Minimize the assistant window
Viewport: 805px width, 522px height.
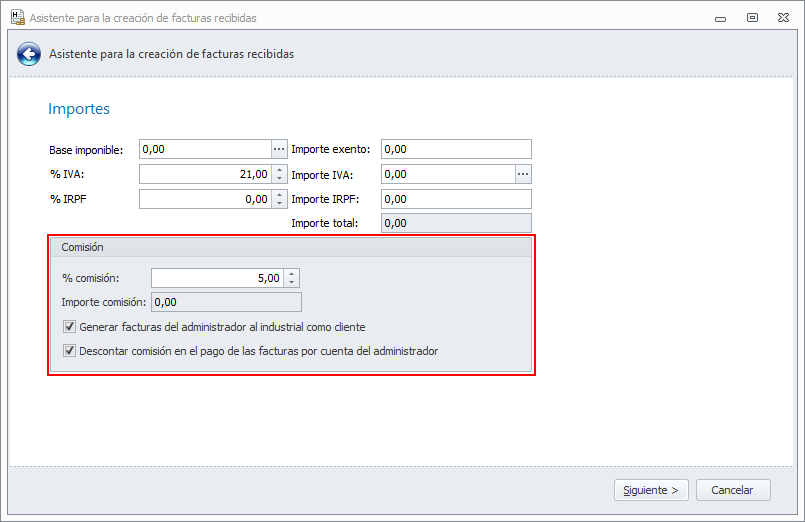[720, 18]
